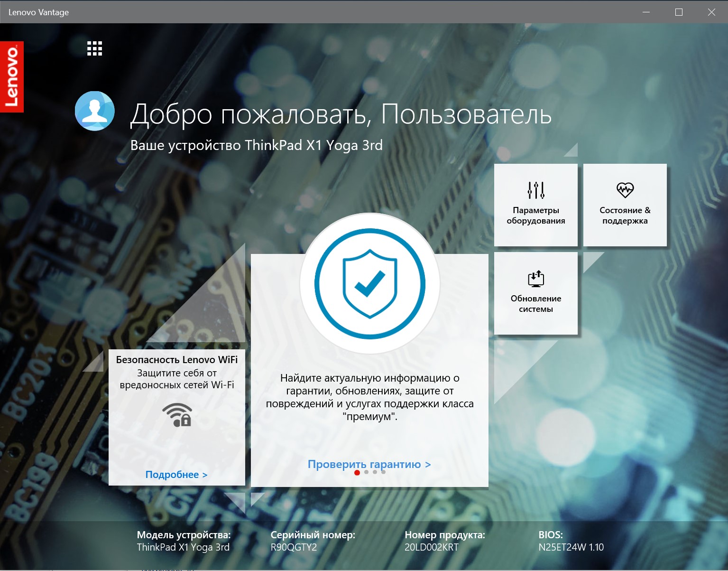Minimize the Lenovo Vantage window
This screenshot has height=571, width=728.
coord(646,12)
